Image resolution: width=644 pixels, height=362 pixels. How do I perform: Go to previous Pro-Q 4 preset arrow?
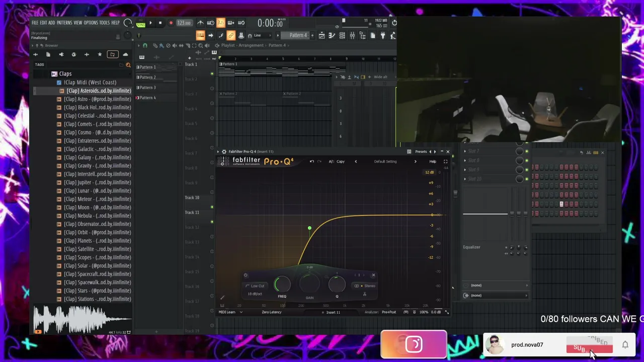356,161
